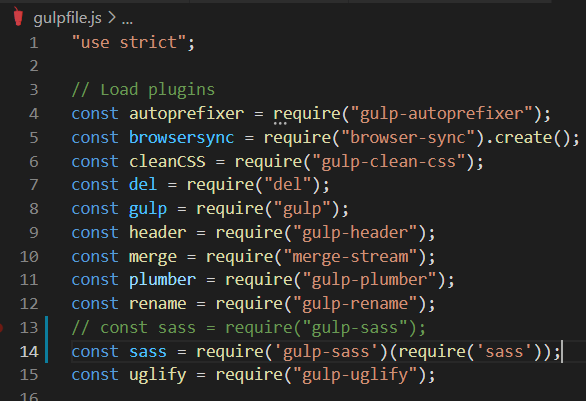
Task: Select line number 1 in gutter
Action: coord(34,43)
